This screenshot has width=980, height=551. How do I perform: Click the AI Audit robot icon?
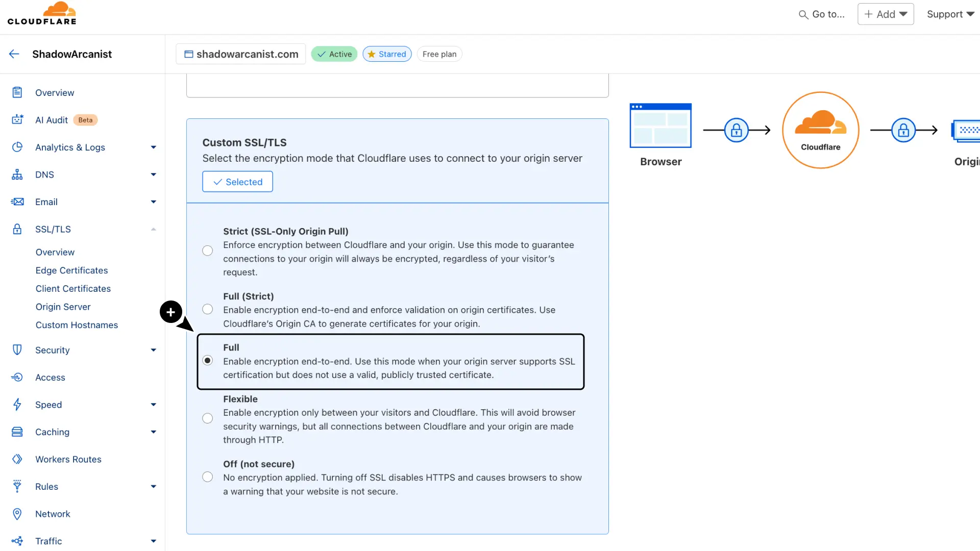coord(17,120)
